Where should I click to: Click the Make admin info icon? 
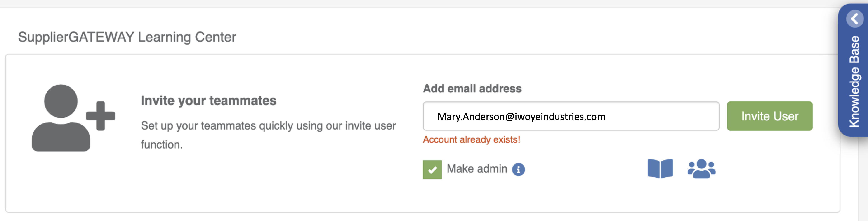click(518, 169)
